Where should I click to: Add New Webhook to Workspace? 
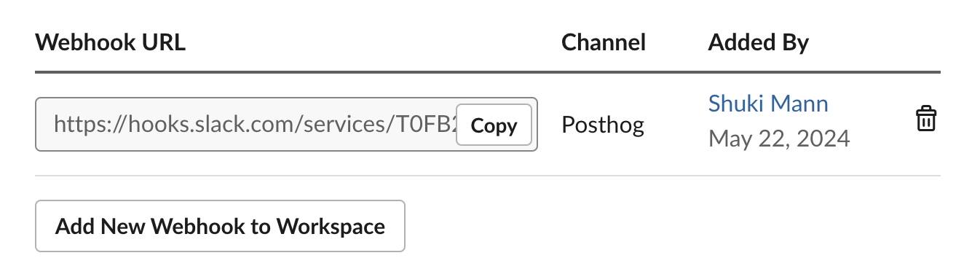(x=220, y=226)
